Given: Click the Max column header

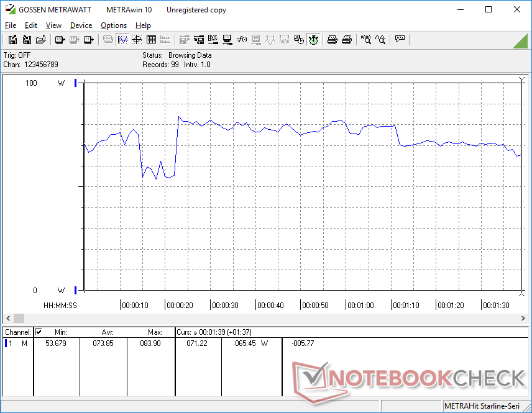Looking at the screenshot, I should [x=155, y=332].
